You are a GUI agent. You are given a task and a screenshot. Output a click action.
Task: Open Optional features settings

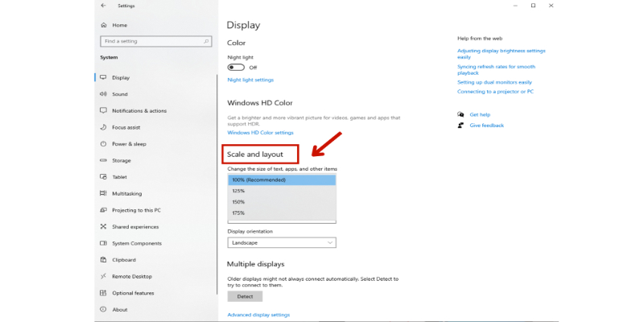tap(133, 293)
